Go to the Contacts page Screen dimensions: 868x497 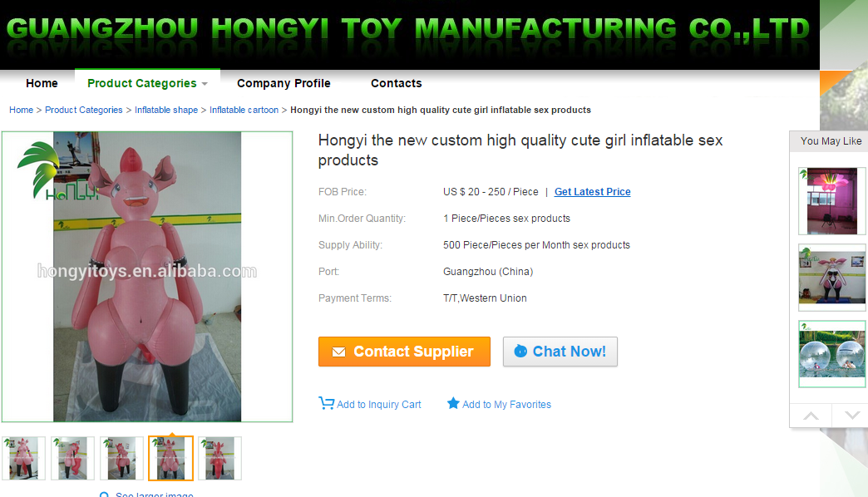[397, 84]
